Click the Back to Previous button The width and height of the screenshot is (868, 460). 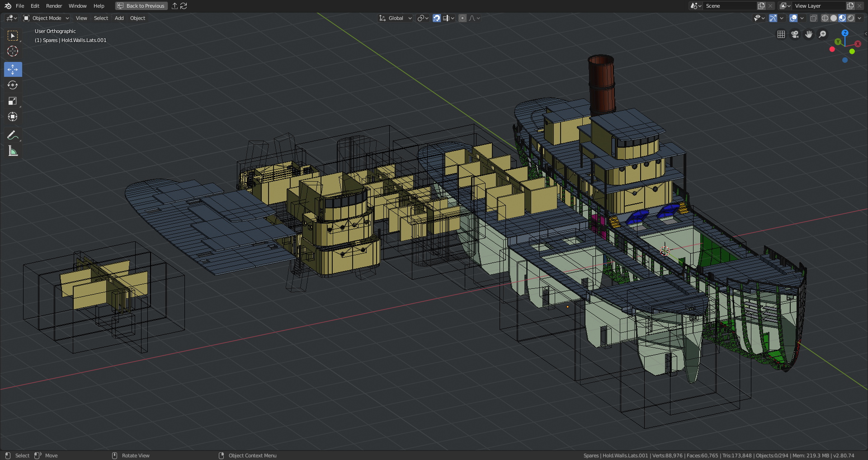[141, 6]
